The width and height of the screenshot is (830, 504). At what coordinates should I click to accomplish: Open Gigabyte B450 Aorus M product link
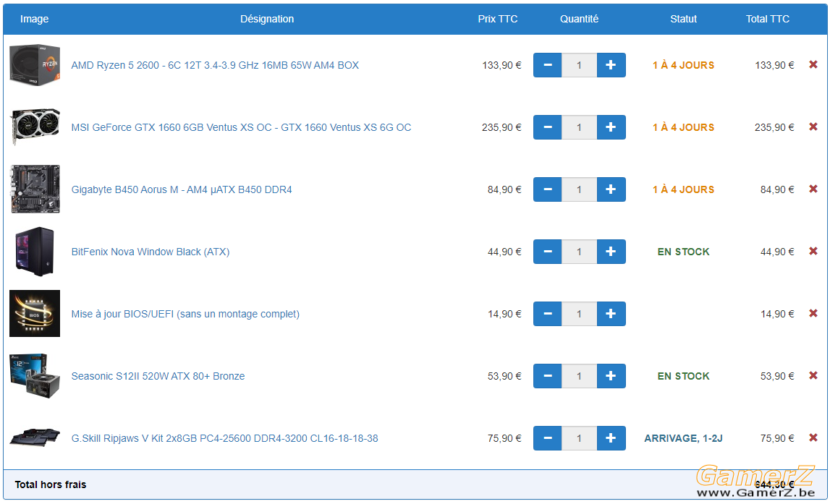point(182,189)
